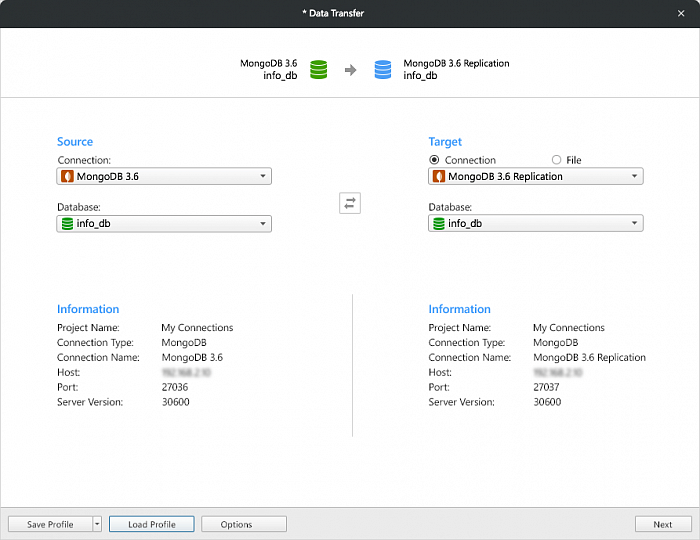This screenshot has width=700, height=540.
Task: Click the Target section heading
Action: pyautogui.click(x=445, y=142)
